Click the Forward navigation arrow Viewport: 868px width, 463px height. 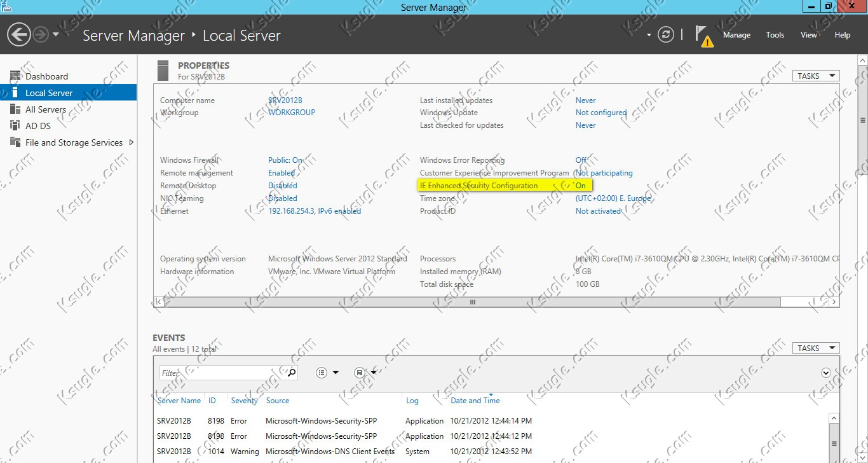coord(41,34)
